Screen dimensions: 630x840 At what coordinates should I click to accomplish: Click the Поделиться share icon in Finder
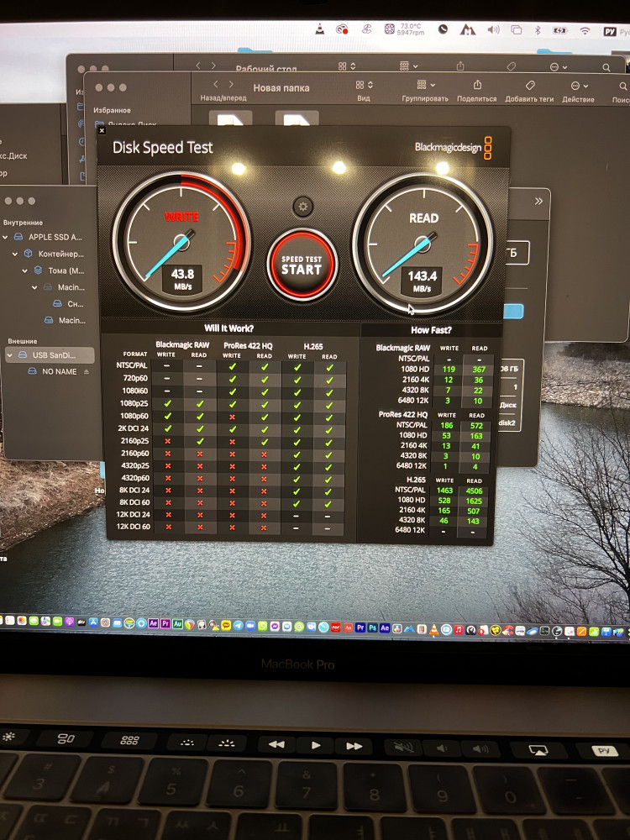coord(476,85)
